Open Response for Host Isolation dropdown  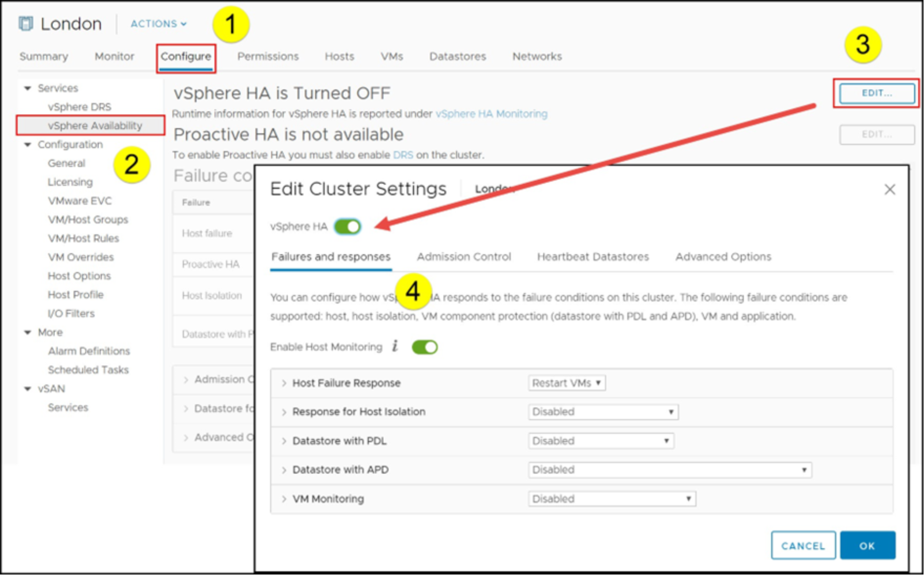point(603,412)
